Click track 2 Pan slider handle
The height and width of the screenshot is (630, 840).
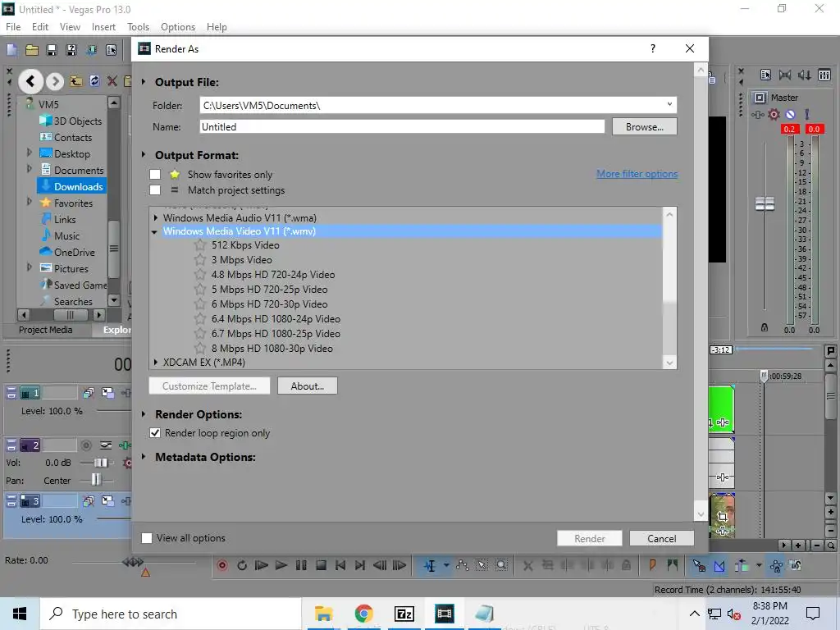click(x=96, y=479)
